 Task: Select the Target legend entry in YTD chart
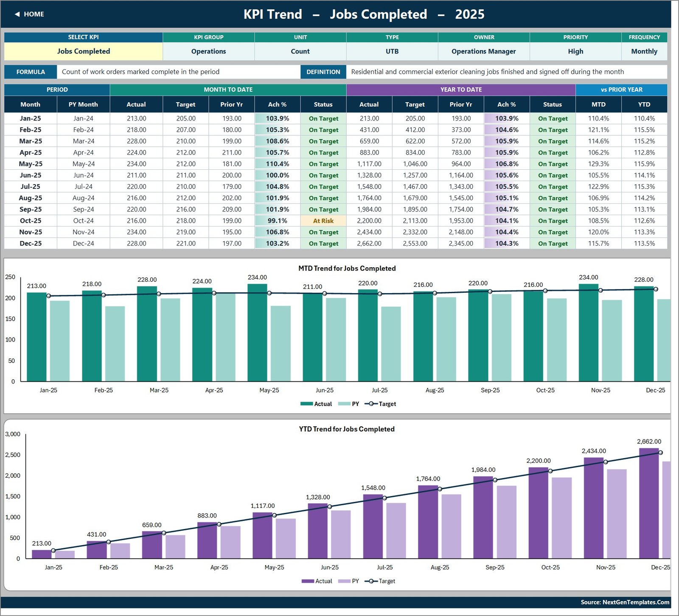(x=380, y=581)
